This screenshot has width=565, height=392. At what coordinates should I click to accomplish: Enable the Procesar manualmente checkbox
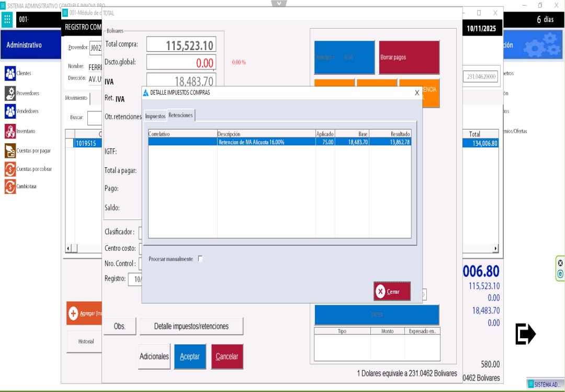(200, 259)
